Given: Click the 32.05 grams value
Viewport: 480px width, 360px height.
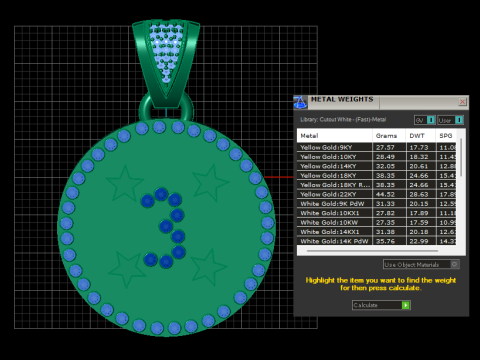Looking at the screenshot, I should click(385, 166).
